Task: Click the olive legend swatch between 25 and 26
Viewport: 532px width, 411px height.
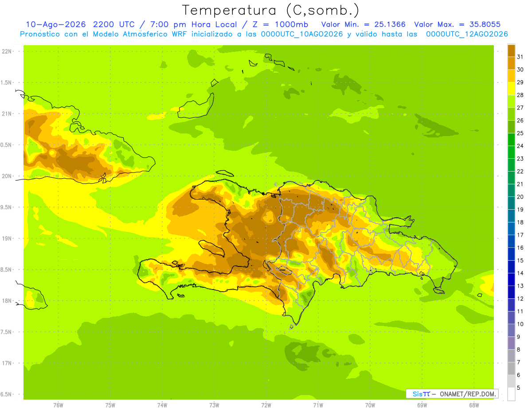Action: [x=511, y=127]
